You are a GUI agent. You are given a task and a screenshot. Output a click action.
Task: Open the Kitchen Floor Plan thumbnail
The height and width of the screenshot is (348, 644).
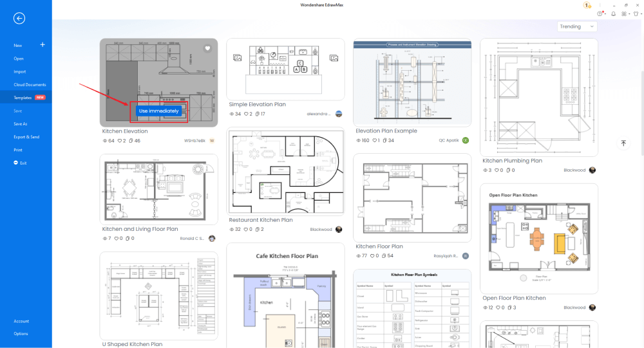412,198
